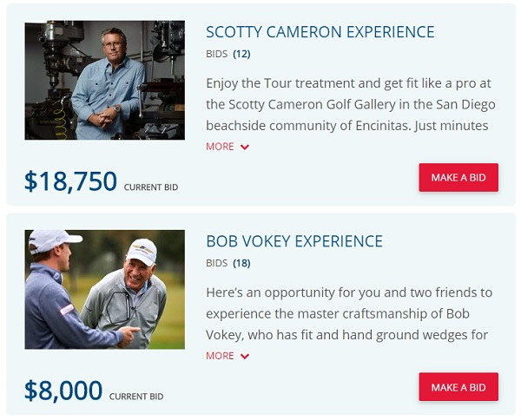521x420 pixels.
Task: Open the Bob Vokey Experience title link
Action: pyautogui.click(x=294, y=241)
